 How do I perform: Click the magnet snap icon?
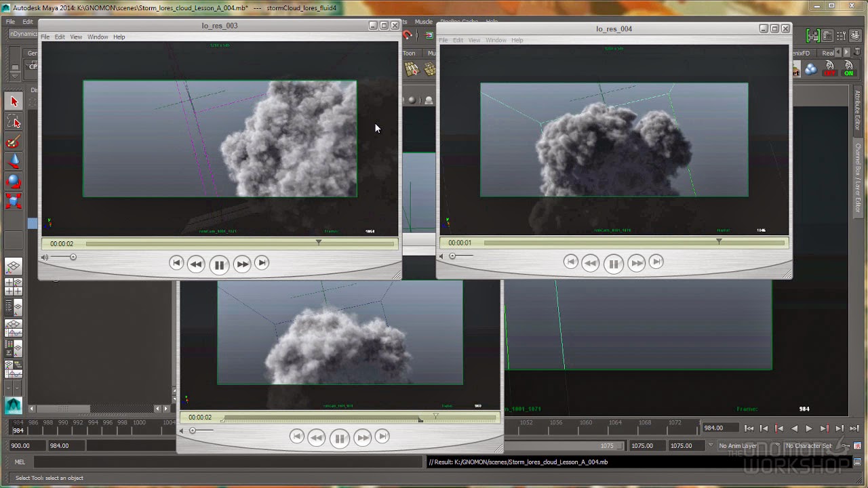(407, 35)
